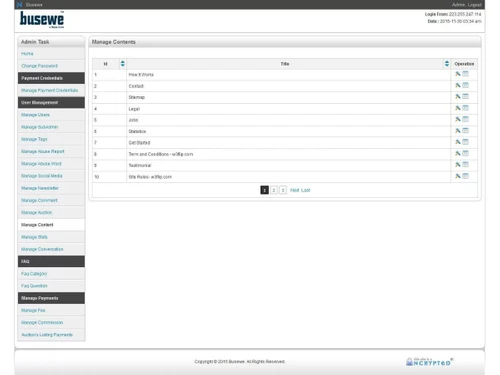
Task: Open Manage SubAdmin in sidebar
Action: click(39, 127)
